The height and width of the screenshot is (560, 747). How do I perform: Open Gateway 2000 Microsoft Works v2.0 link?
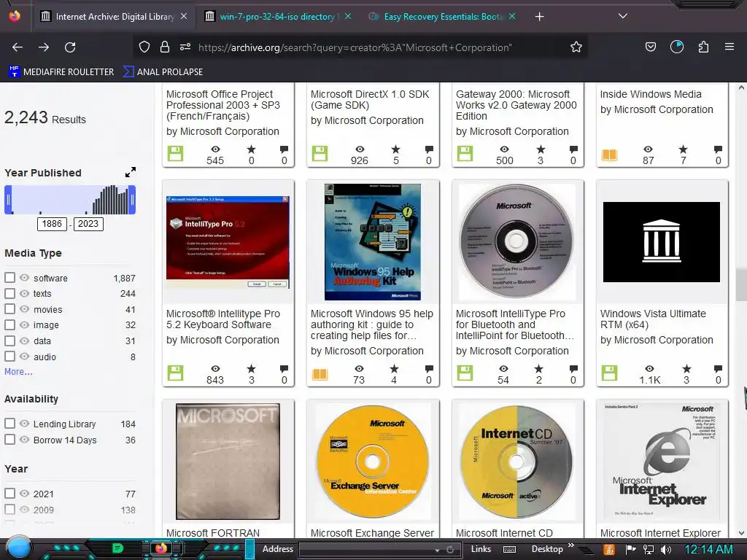(516, 105)
